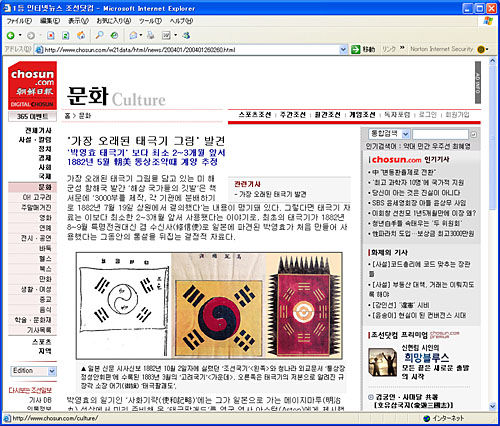Open the Search magnifier tool

[99, 35]
